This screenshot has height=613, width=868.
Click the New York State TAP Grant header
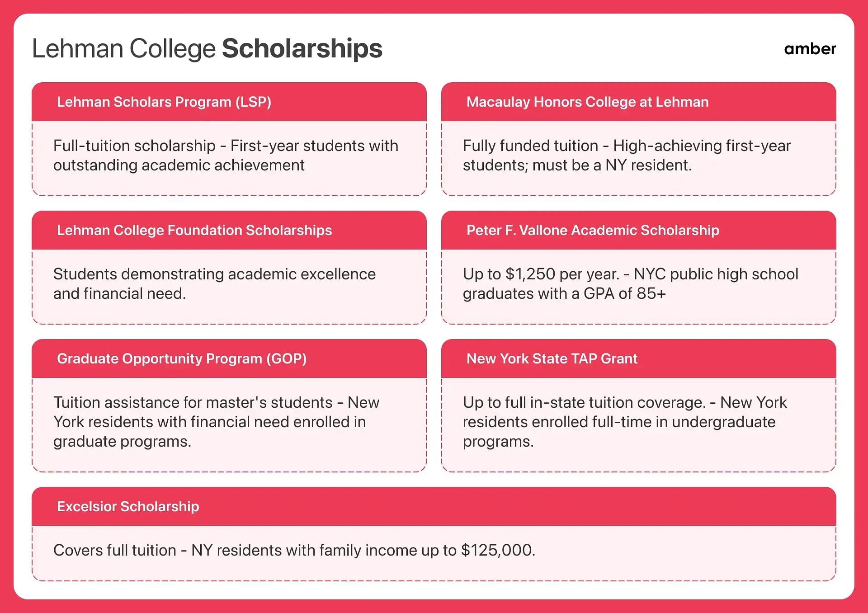pos(638,358)
